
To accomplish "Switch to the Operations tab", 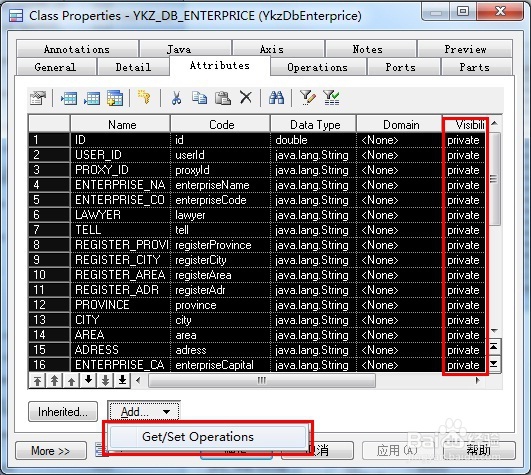I will pos(318,67).
